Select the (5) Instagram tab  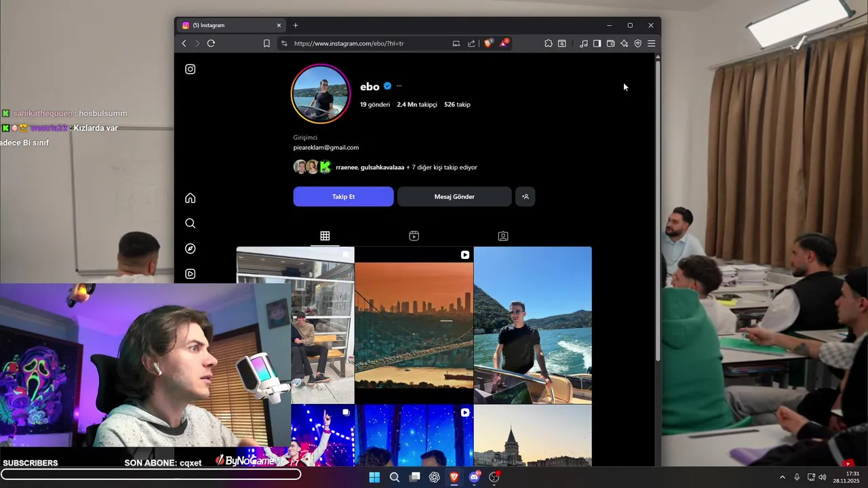pyautogui.click(x=231, y=25)
